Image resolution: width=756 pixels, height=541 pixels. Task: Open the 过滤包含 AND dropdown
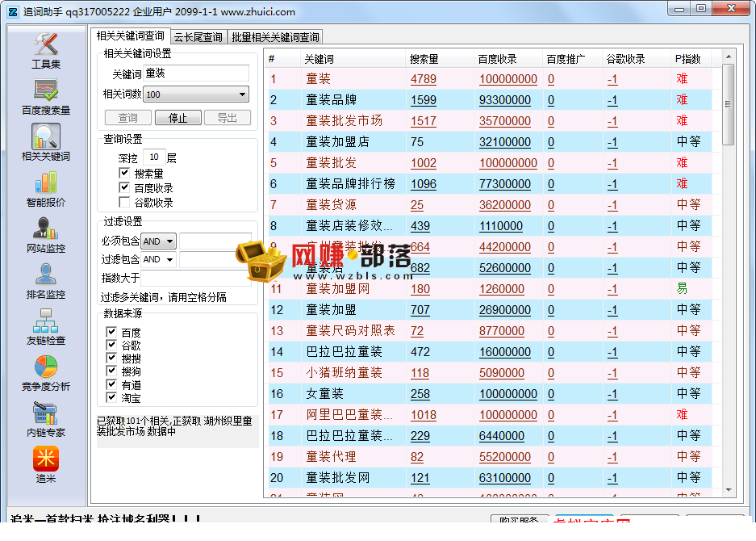click(x=159, y=260)
